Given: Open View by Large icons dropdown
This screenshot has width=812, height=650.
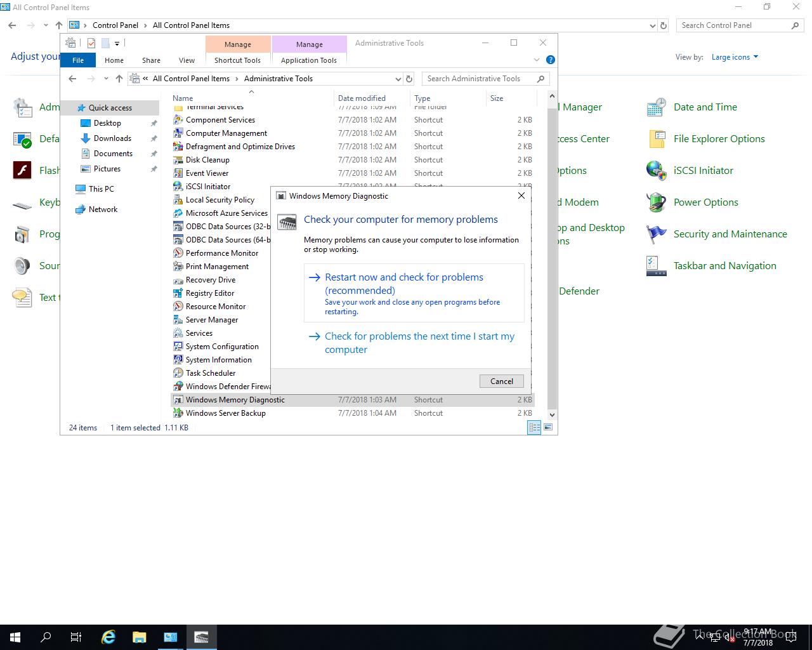Looking at the screenshot, I should click(x=735, y=57).
